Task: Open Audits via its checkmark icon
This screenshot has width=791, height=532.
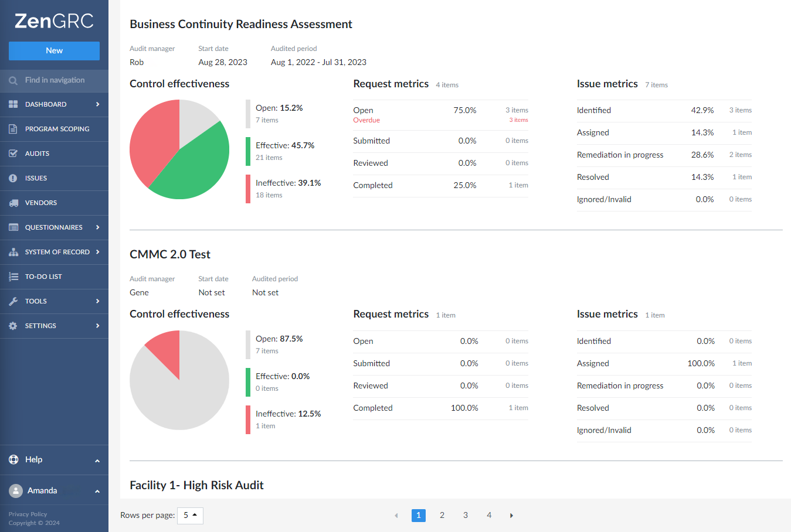Action: coord(13,154)
